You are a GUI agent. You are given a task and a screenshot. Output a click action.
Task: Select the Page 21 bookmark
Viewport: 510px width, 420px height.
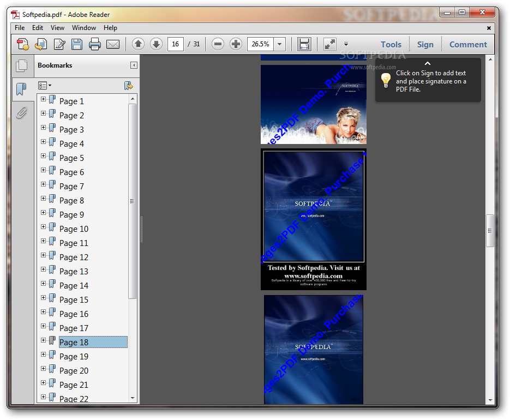[x=74, y=385]
